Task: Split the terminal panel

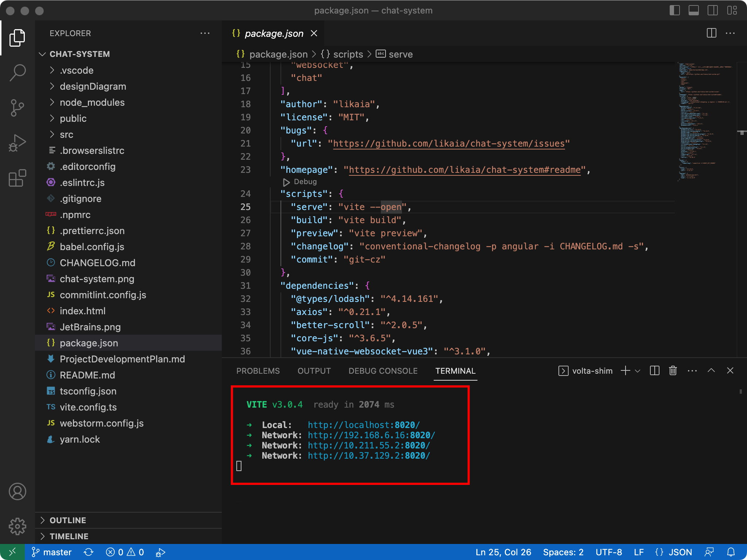Action: coord(655,371)
